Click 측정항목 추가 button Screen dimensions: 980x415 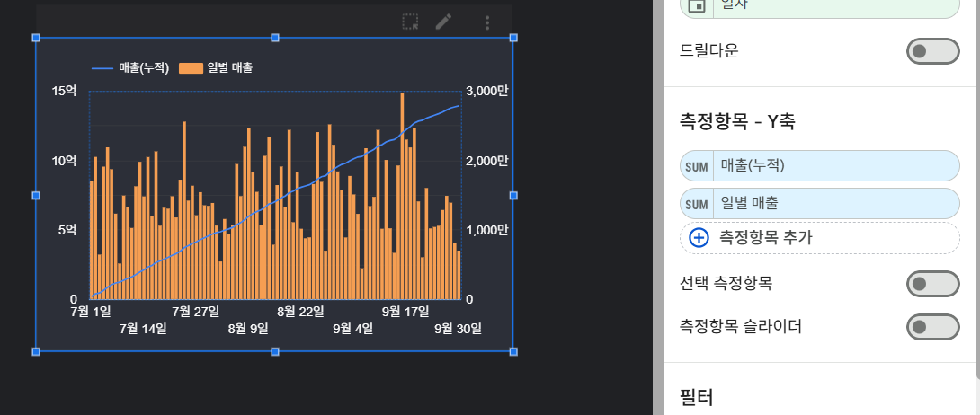(819, 238)
